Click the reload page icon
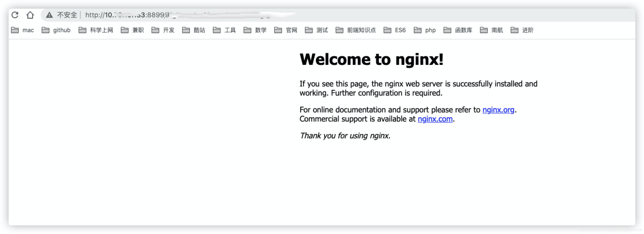The image size is (644, 234). pyautogui.click(x=15, y=15)
